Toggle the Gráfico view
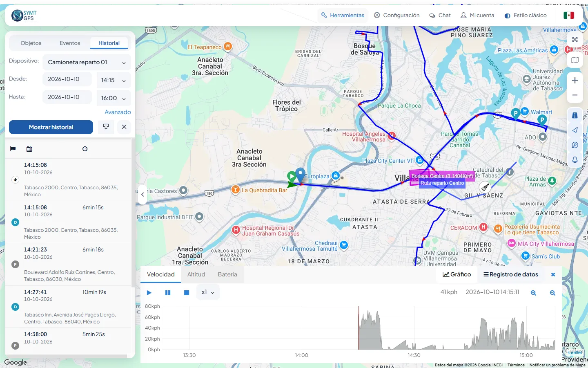The image size is (588, 368). tap(457, 274)
